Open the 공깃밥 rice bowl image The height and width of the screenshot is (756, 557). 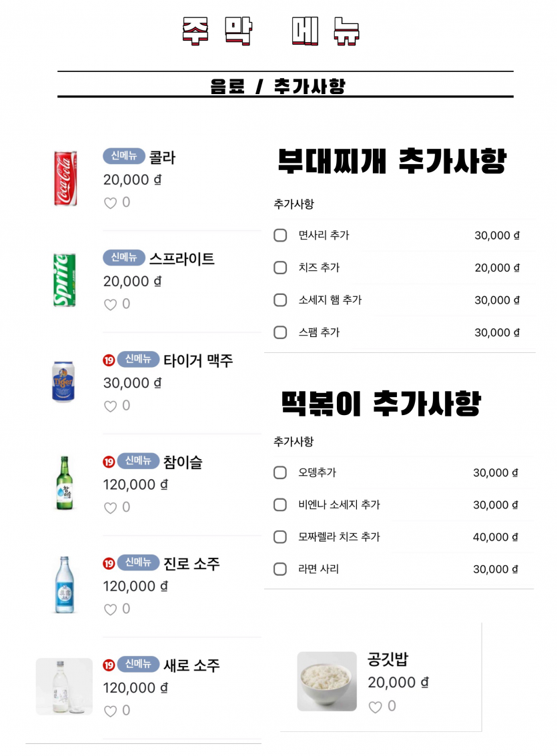coord(327,681)
